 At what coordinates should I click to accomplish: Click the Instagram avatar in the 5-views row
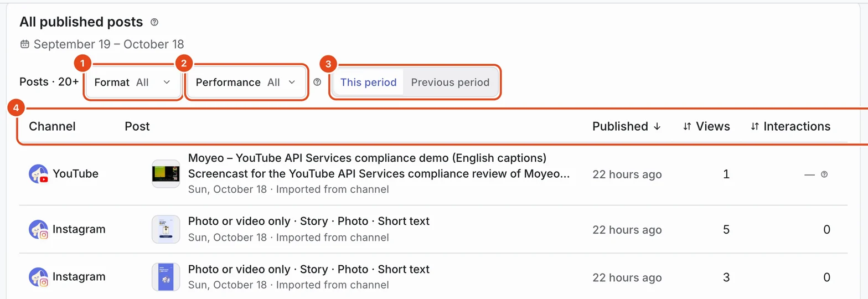tap(38, 229)
